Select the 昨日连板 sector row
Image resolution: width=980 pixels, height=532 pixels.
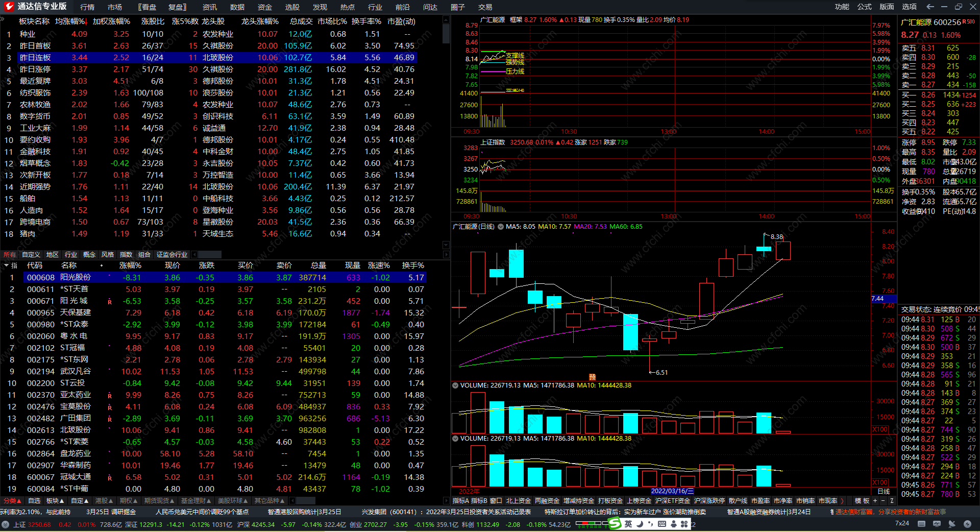(217, 58)
